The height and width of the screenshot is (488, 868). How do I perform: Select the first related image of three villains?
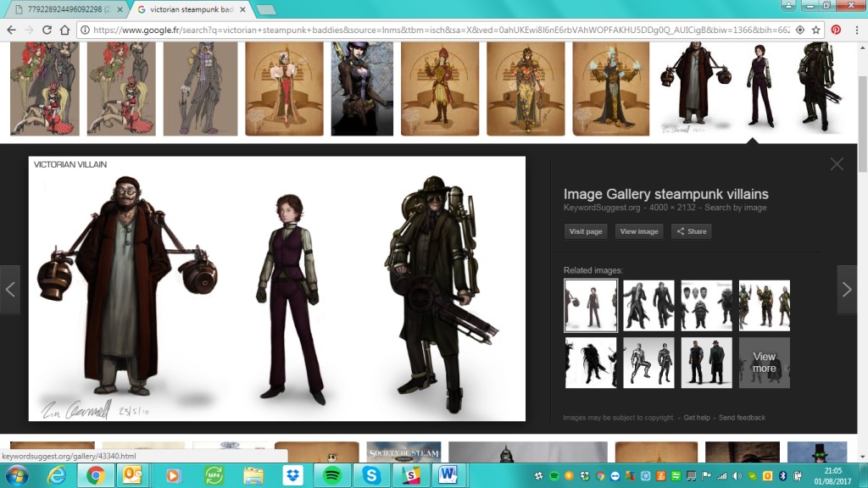(591, 305)
